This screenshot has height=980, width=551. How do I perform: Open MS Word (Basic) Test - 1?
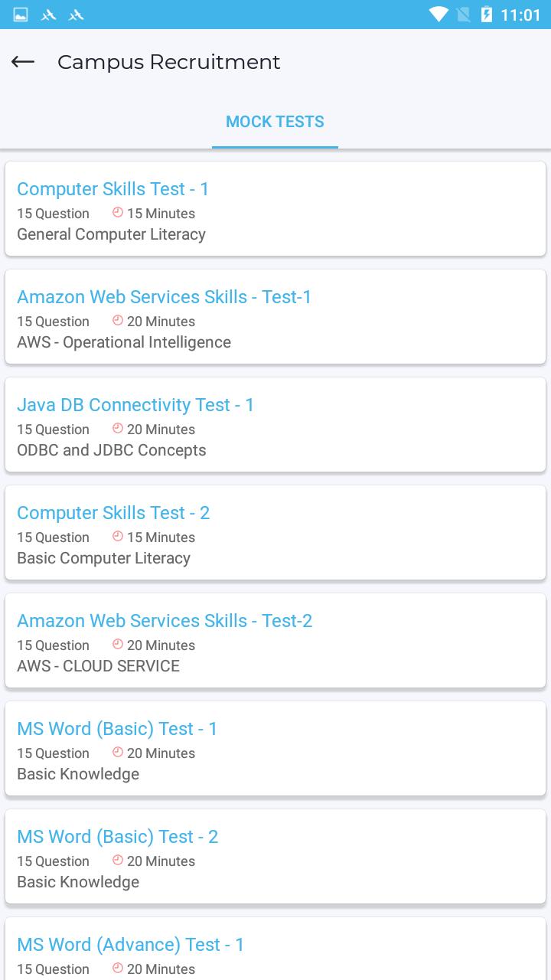pyautogui.click(x=117, y=729)
